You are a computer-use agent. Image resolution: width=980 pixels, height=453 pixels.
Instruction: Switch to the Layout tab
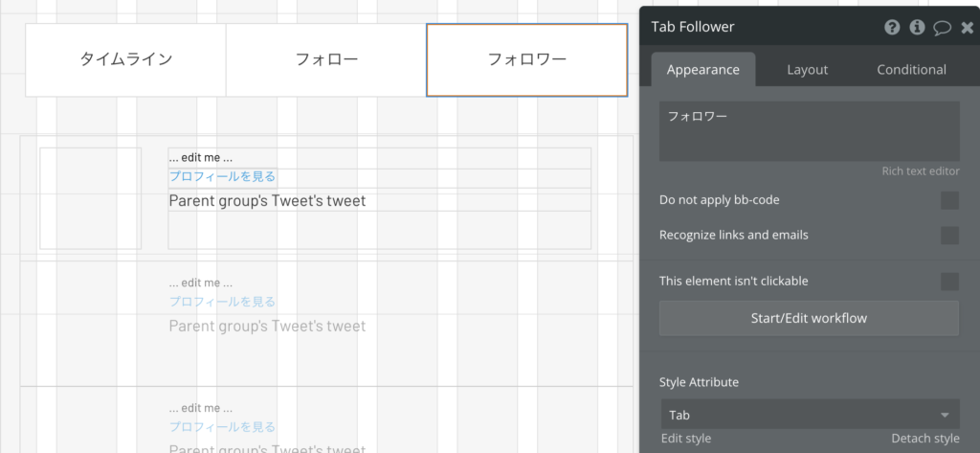point(807,70)
